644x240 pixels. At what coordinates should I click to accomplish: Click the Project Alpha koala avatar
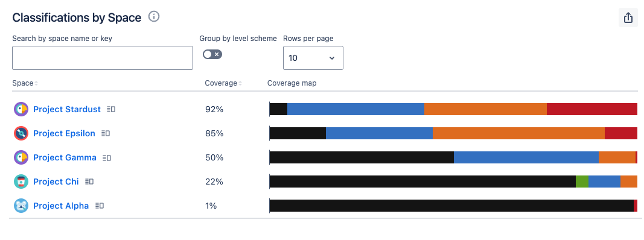tap(21, 206)
